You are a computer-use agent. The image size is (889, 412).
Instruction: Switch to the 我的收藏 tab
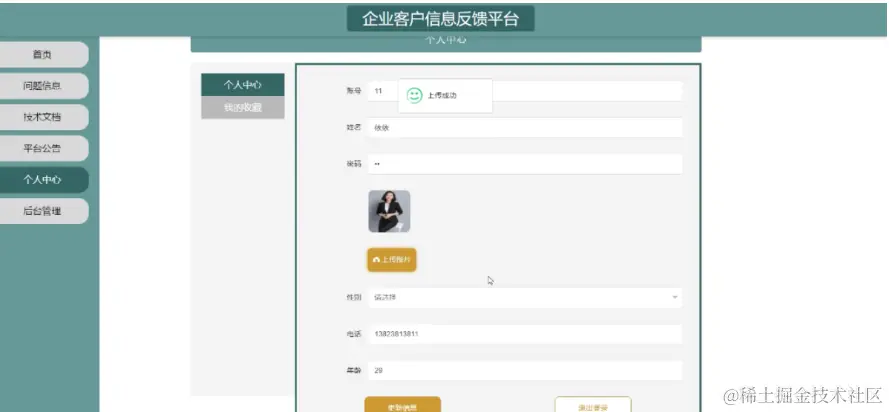pyautogui.click(x=243, y=108)
